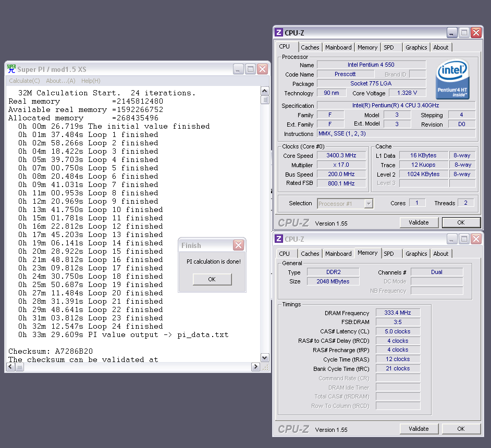Click the Memory Type DDR2 value
Viewport: 491px width, 448px height.
tap(333, 272)
